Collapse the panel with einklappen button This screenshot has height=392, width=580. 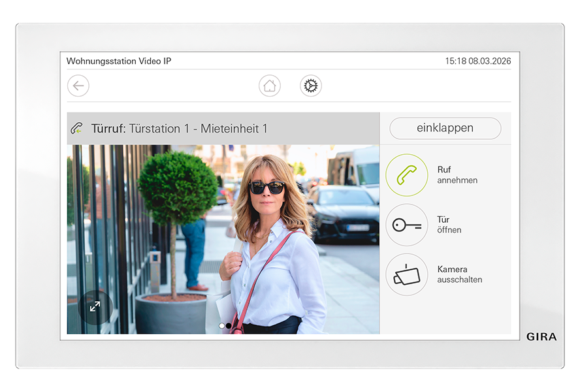[x=445, y=128]
